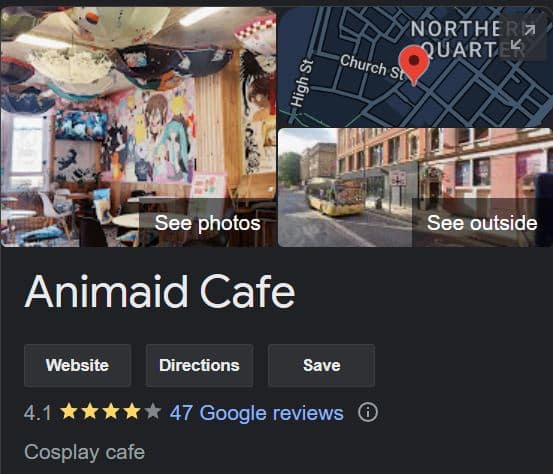Image resolution: width=553 pixels, height=474 pixels.
Task: Open the street view exterior thumbnail
Action: click(x=415, y=188)
